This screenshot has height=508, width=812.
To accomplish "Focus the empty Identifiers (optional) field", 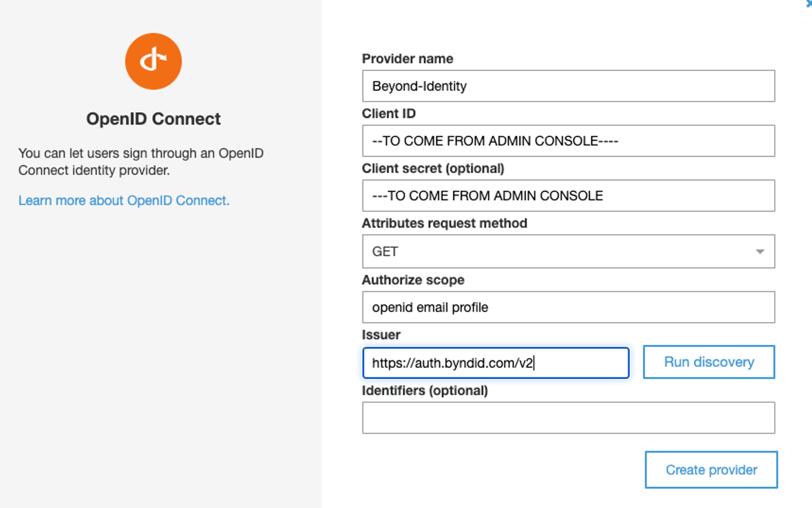I will (x=568, y=418).
